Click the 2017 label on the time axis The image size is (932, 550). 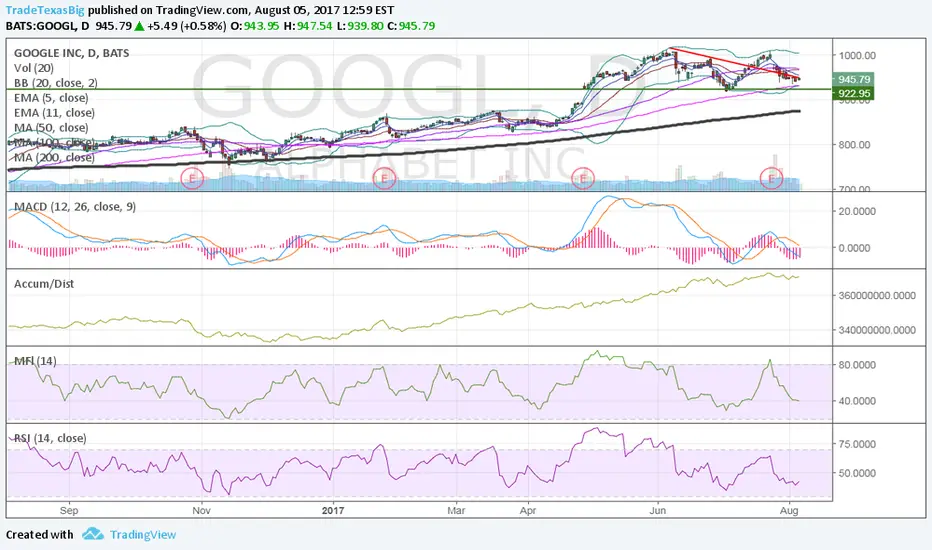(333, 510)
